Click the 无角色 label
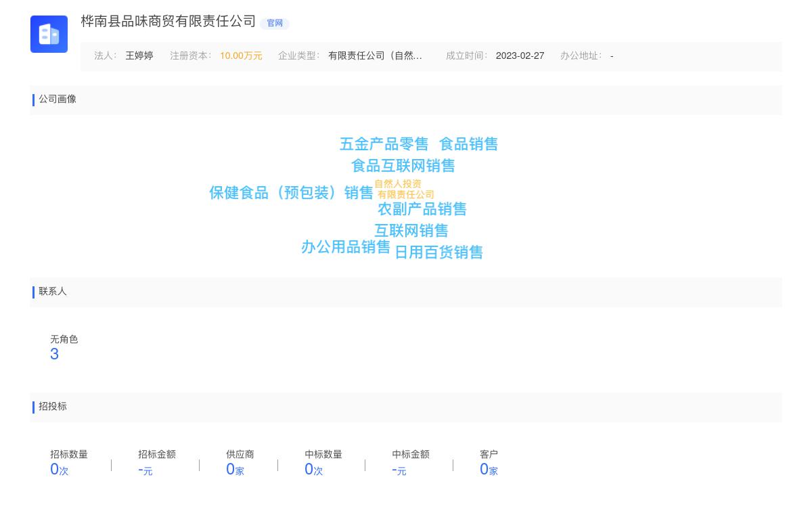 [x=64, y=340]
